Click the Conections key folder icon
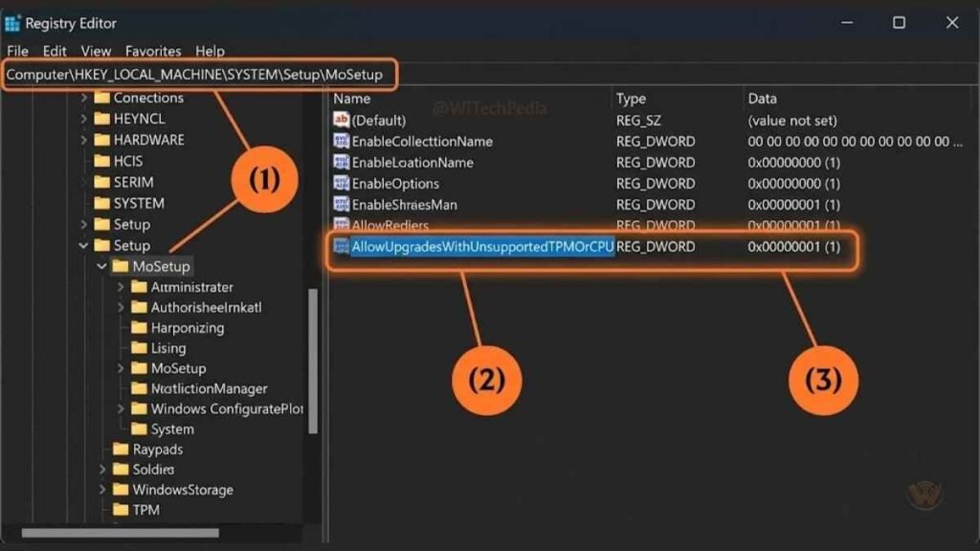 tap(101, 98)
